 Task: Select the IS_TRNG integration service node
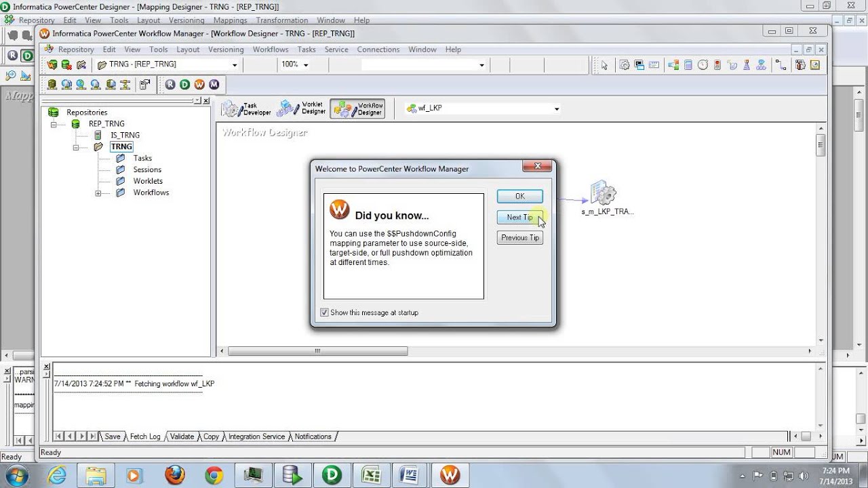[x=125, y=135]
